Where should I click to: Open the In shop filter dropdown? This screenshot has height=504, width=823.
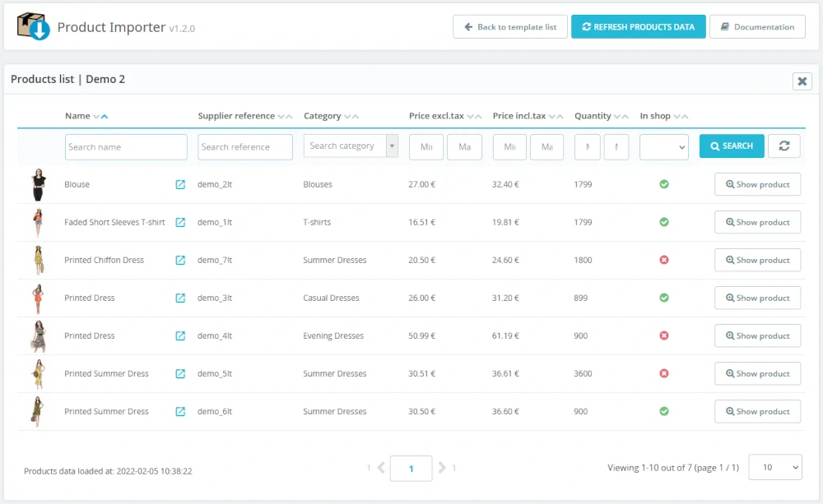[x=663, y=147]
